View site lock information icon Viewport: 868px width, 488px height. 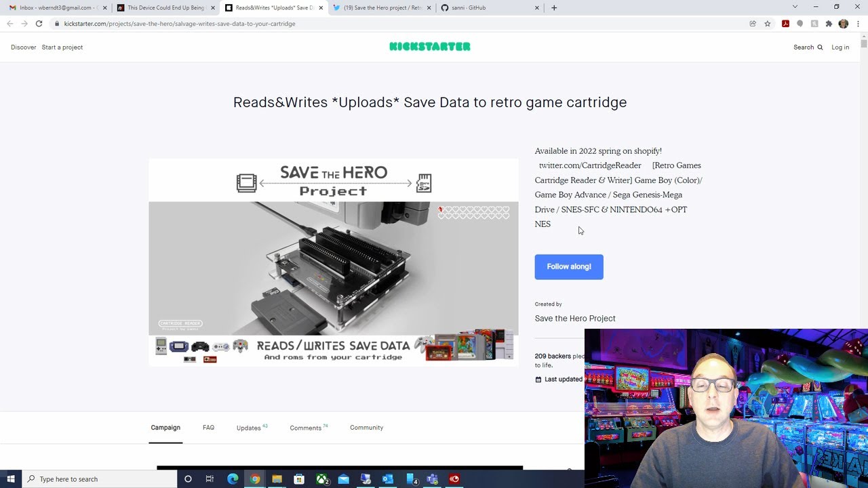point(57,24)
